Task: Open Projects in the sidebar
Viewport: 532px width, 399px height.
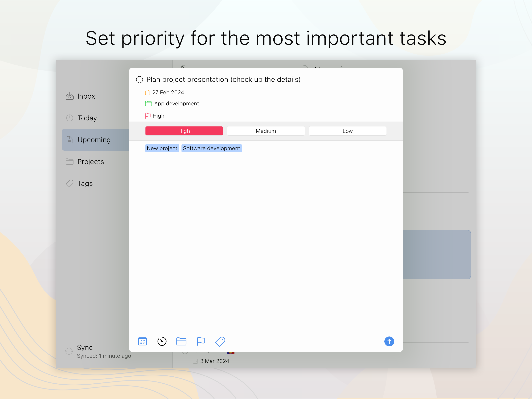Action: (x=95, y=162)
